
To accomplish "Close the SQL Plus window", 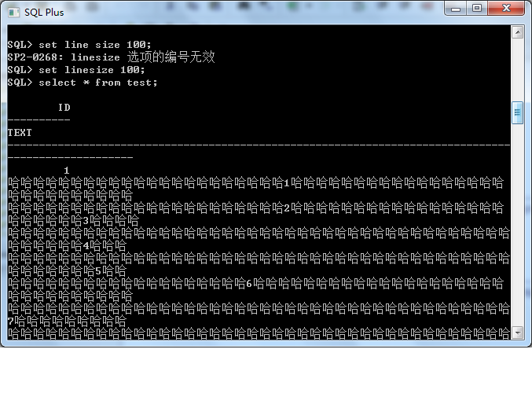I will [x=506, y=9].
